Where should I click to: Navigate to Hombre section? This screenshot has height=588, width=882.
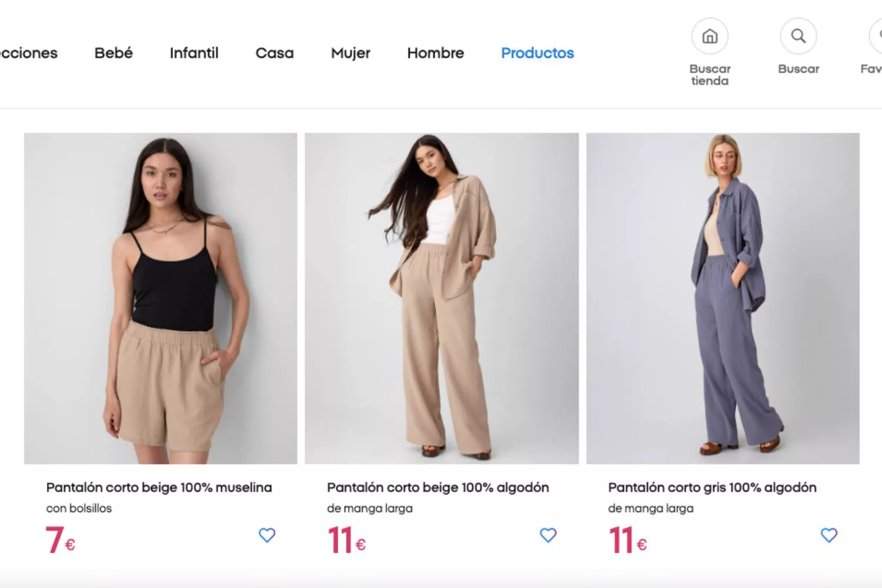(435, 53)
